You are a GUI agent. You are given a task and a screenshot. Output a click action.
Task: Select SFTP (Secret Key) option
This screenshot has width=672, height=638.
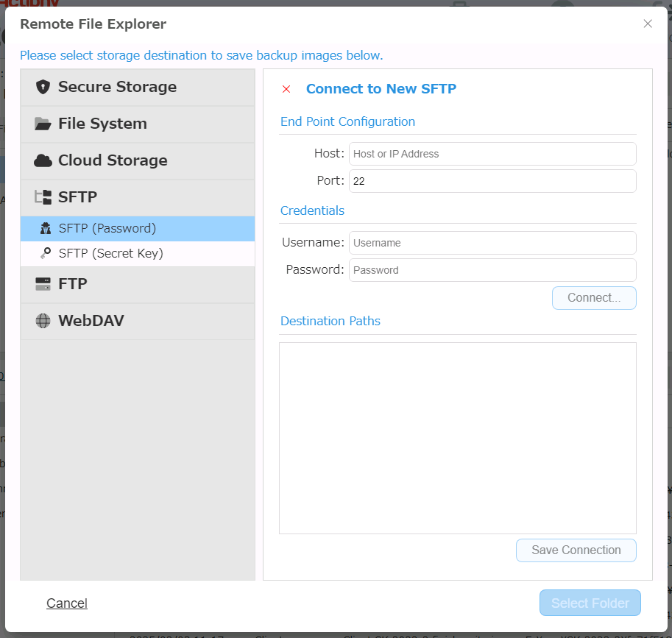(110, 253)
